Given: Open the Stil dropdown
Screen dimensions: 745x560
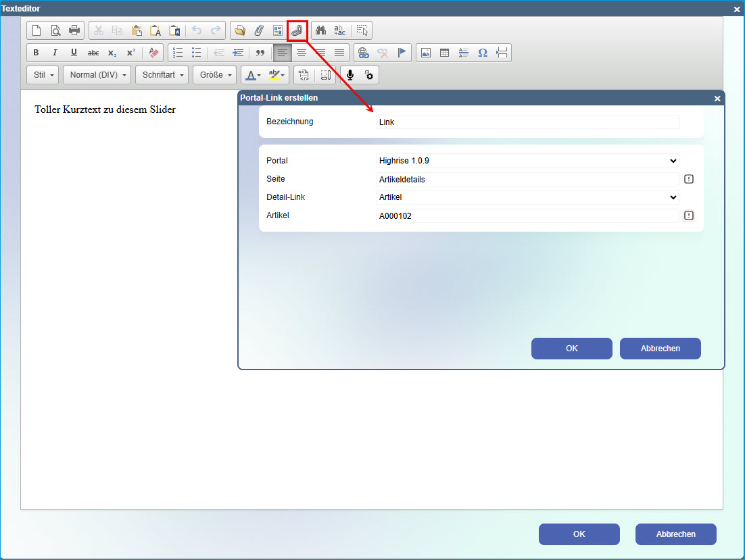Looking at the screenshot, I should click(x=43, y=75).
